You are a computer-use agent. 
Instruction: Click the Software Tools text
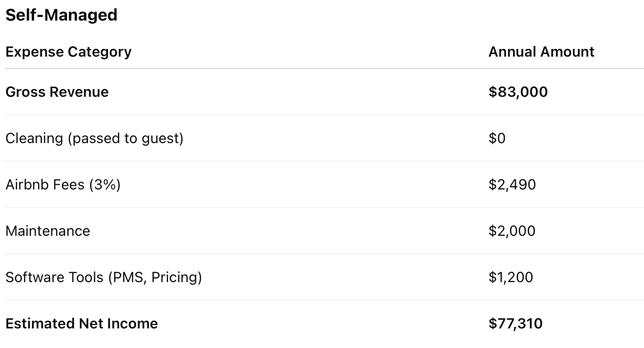[55, 277]
